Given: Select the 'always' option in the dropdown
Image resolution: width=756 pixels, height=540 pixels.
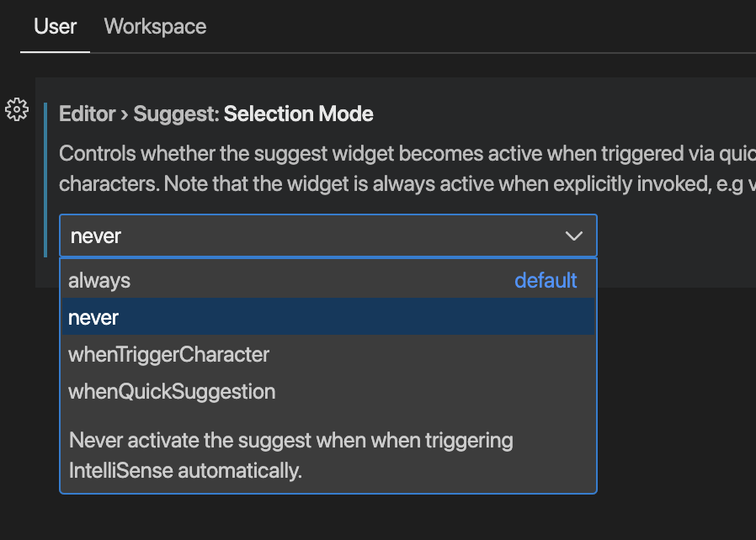Looking at the screenshot, I should pos(98,280).
